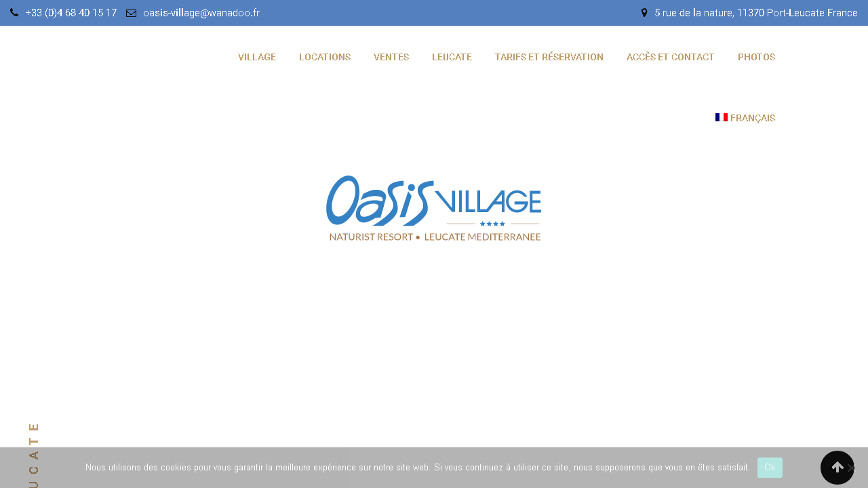Click the phone icon in top bar
The width and height of the screenshot is (868, 488).
[x=14, y=13]
